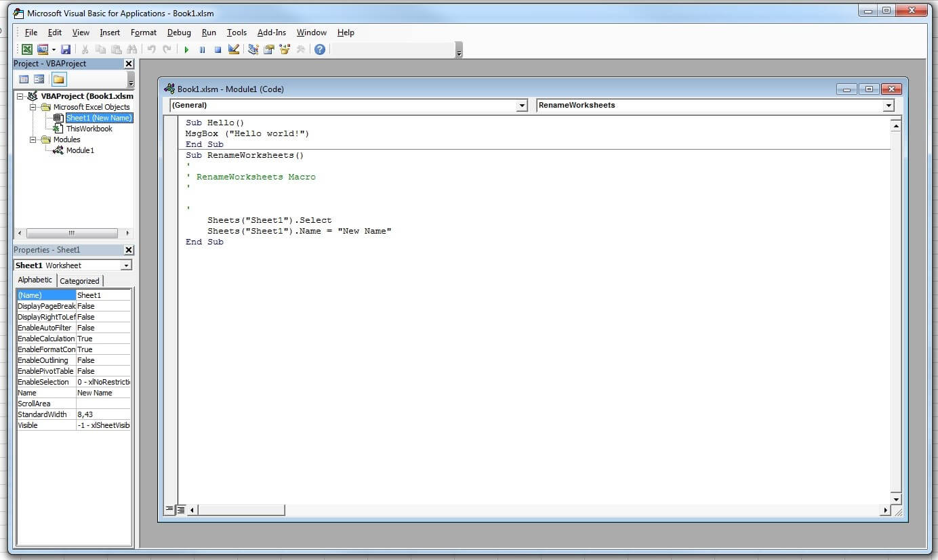
Task: Save the workbook with the floppy disk icon
Action: tap(66, 49)
